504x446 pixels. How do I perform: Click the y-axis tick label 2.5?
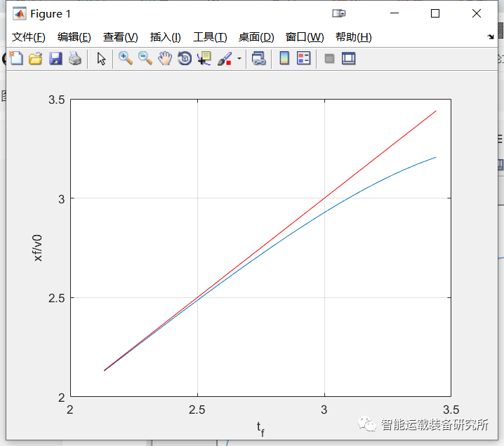click(57, 298)
